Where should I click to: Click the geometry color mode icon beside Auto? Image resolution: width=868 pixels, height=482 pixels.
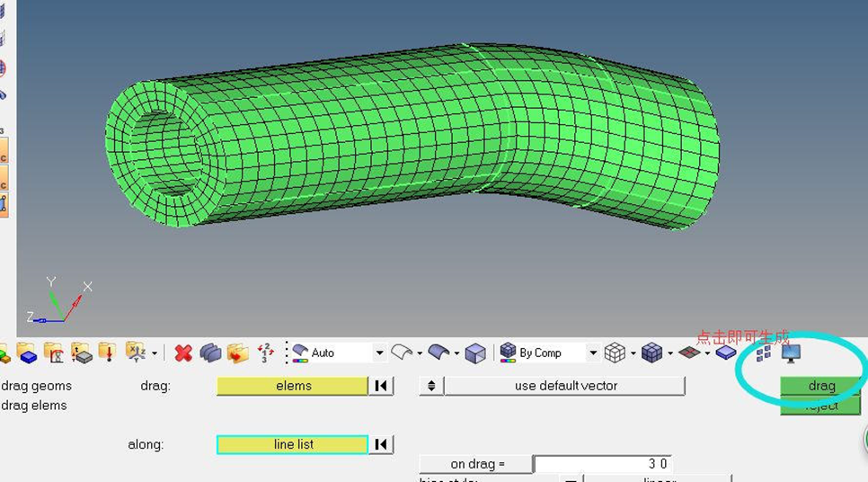point(300,353)
